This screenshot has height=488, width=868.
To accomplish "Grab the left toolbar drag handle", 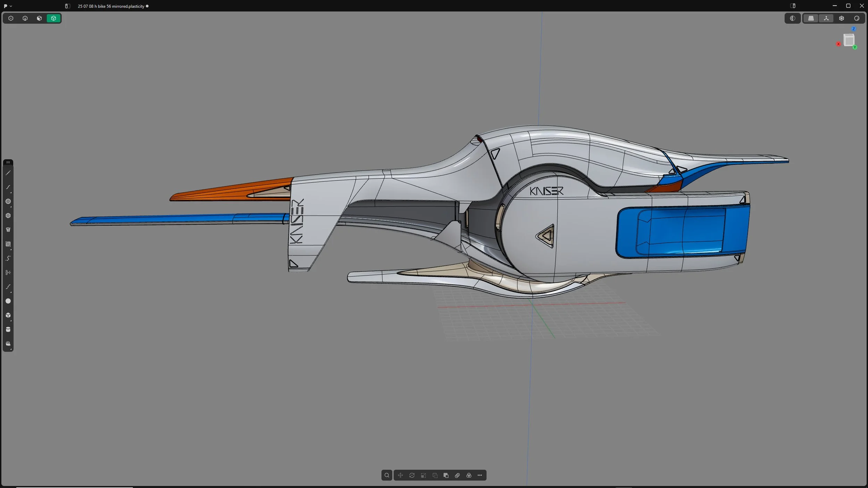I will click(x=8, y=162).
